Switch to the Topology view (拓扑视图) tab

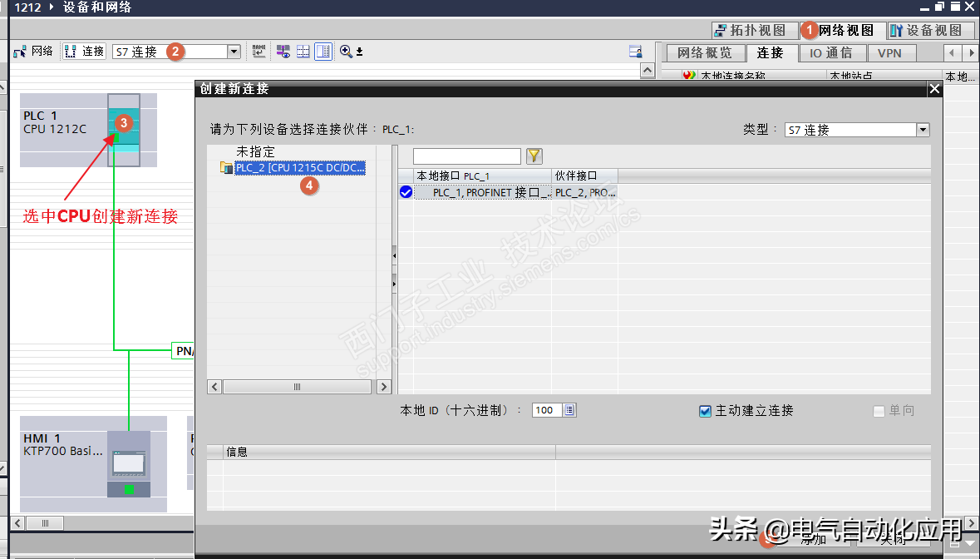click(751, 31)
